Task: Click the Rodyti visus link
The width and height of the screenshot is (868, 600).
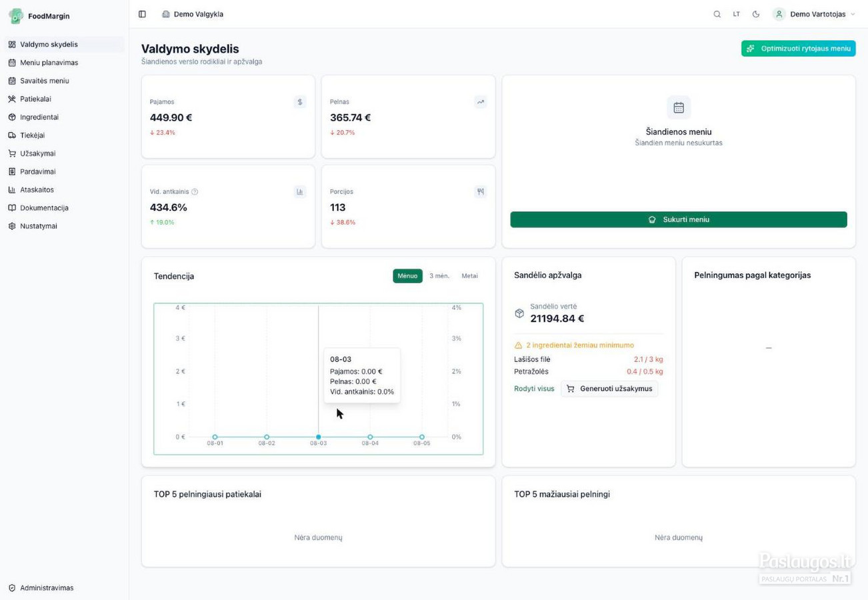Action: pos(534,389)
